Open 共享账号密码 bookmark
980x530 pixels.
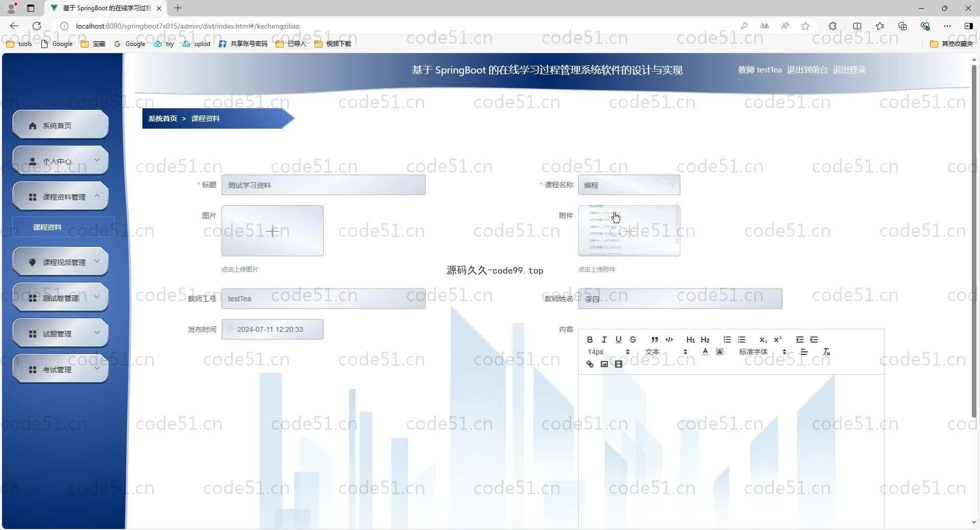[x=243, y=44]
